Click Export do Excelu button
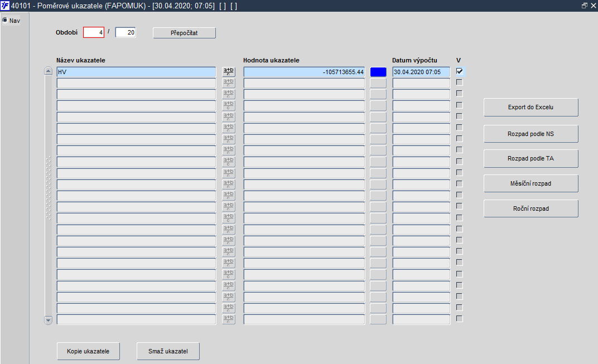The width and height of the screenshot is (598, 364). tap(531, 107)
